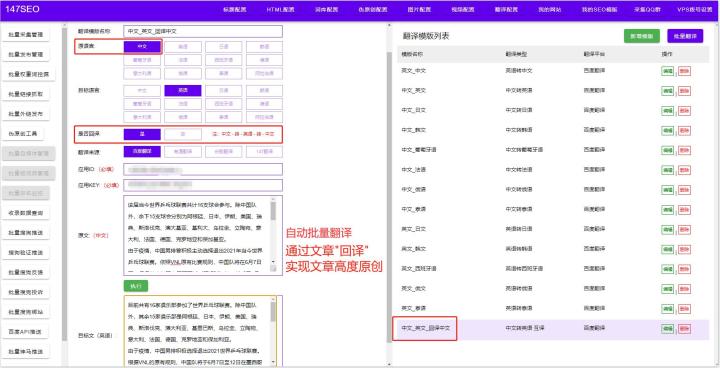Edit the 中文_韩文 template
Screen dimensions: 720x368
point(667,130)
